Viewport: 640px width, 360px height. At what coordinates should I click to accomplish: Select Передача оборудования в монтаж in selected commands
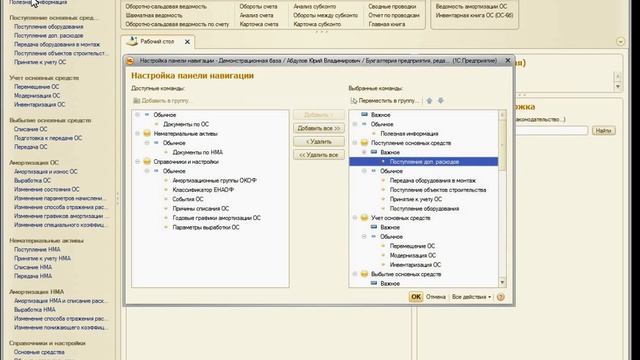[433, 180]
